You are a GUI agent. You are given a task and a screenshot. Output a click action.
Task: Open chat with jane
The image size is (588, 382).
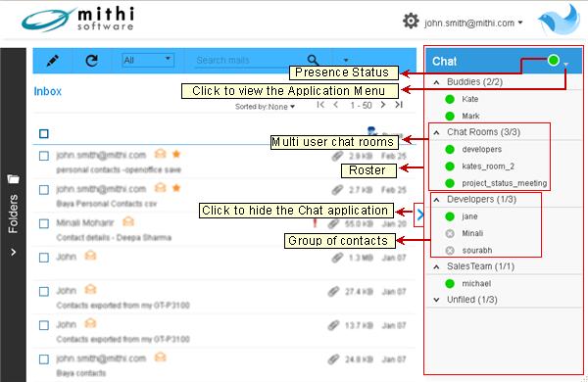pyautogui.click(x=469, y=216)
